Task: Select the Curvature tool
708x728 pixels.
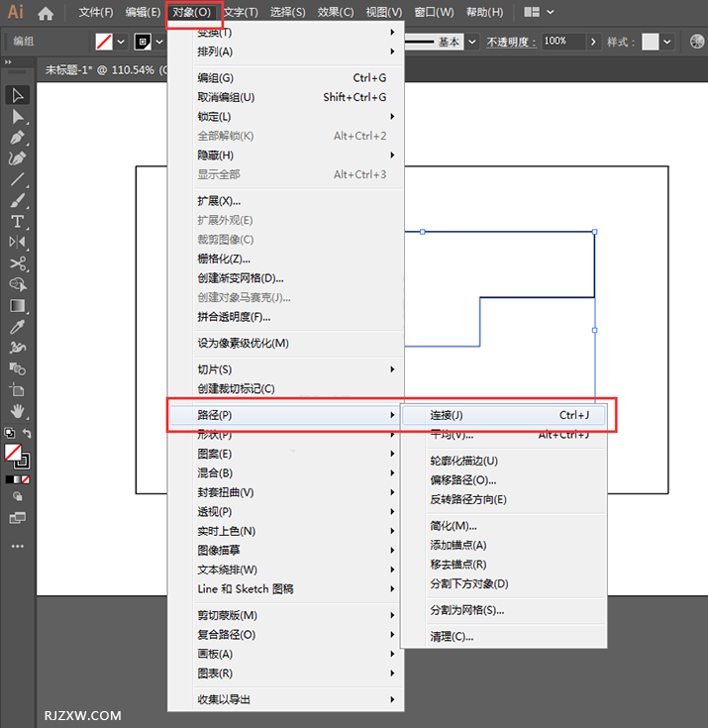Action: 18,158
